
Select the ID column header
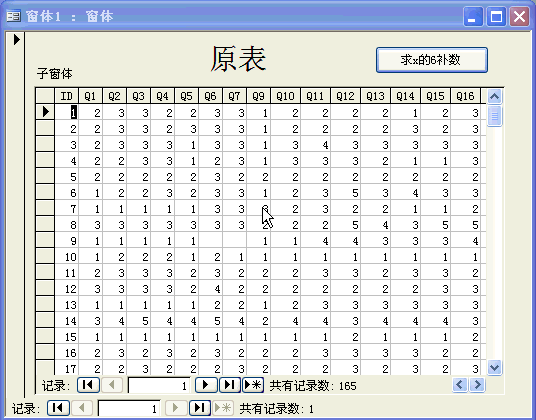(x=67, y=96)
